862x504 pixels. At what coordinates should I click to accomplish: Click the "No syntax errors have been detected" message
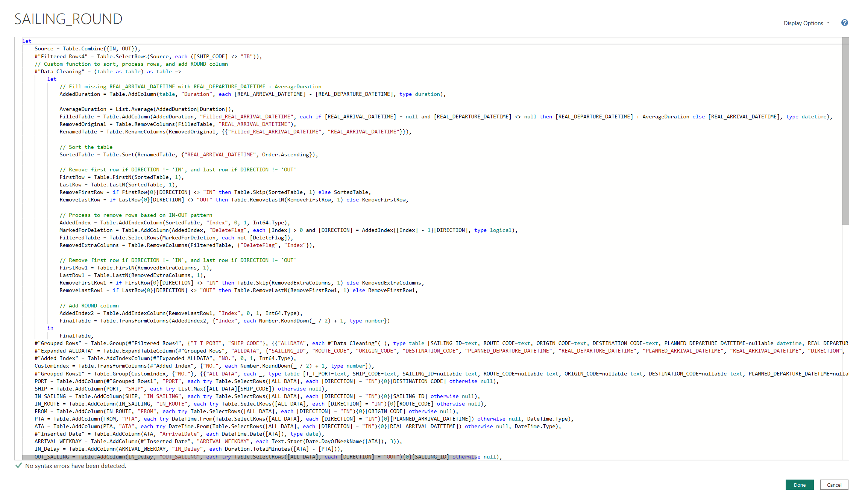point(76,466)
